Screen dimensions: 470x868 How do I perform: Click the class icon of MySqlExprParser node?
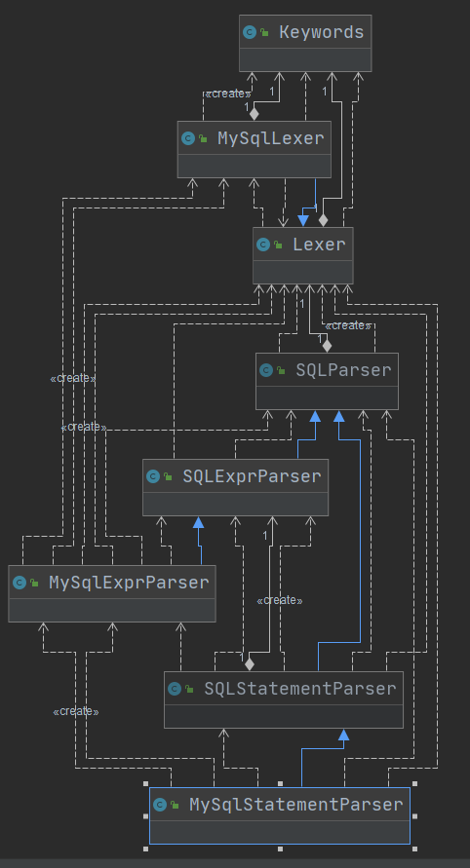[x=20, y=583]
